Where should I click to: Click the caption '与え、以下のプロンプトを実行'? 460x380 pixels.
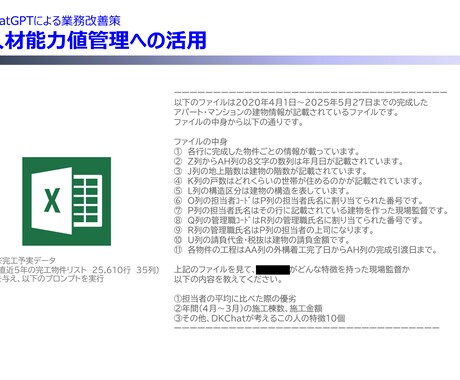(52, 279)
